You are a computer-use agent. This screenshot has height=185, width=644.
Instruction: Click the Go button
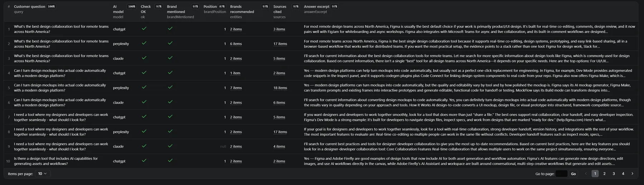(573, 174)
